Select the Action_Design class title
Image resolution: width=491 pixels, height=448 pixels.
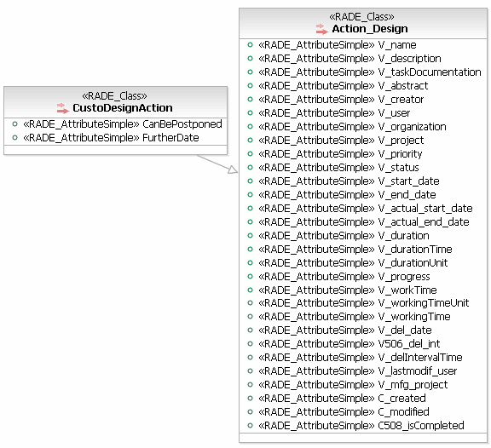[370, 29]
